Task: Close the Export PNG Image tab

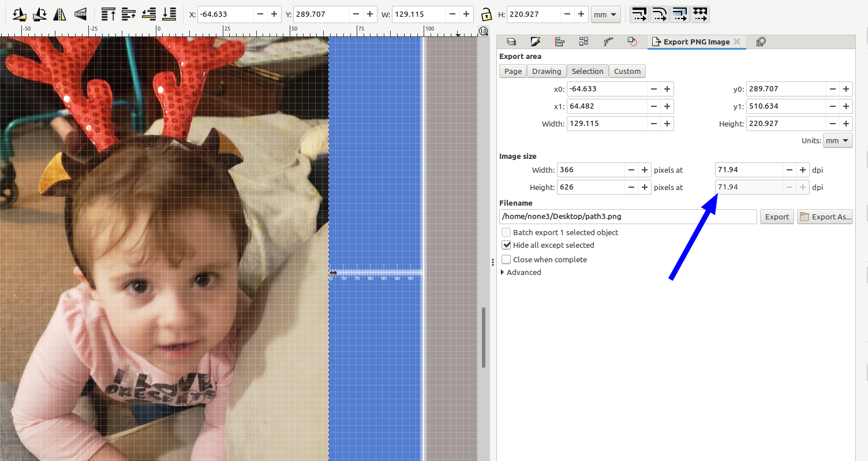Action: (x=737, y=42)
